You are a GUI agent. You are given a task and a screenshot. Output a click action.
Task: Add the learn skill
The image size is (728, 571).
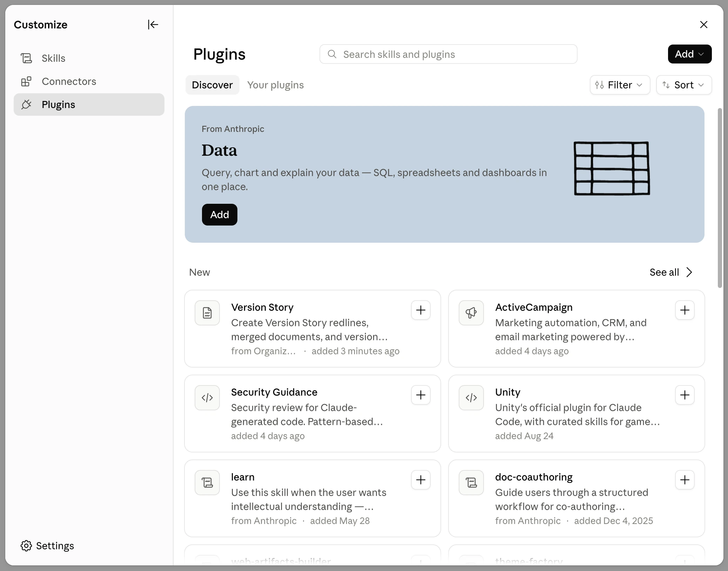pos(421,480)
